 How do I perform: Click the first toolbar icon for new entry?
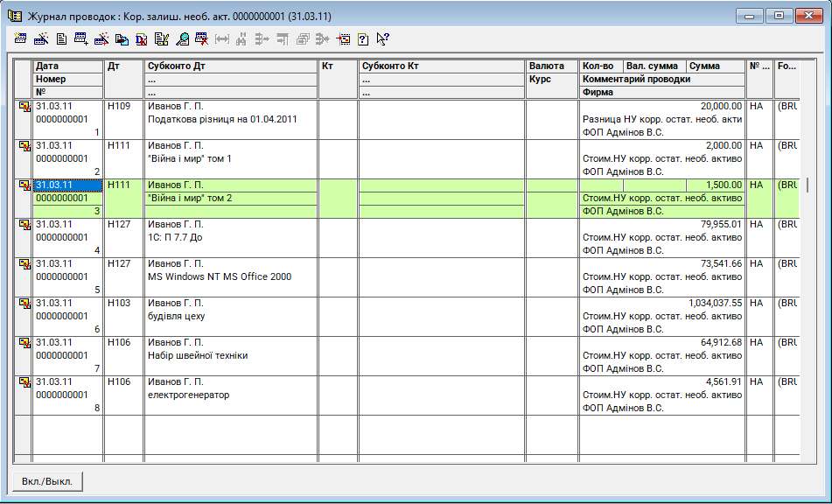click(x=22, y=38)
